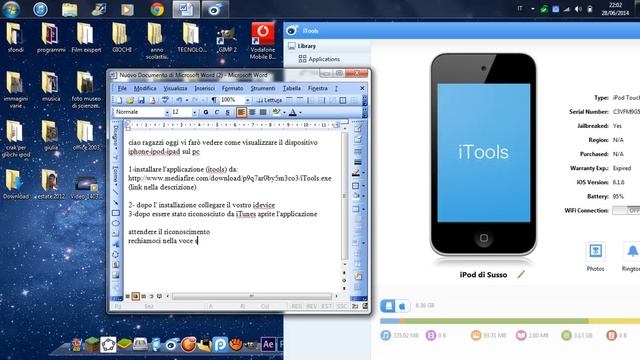Open the file explorer taskbar icon

pos(69,9)
